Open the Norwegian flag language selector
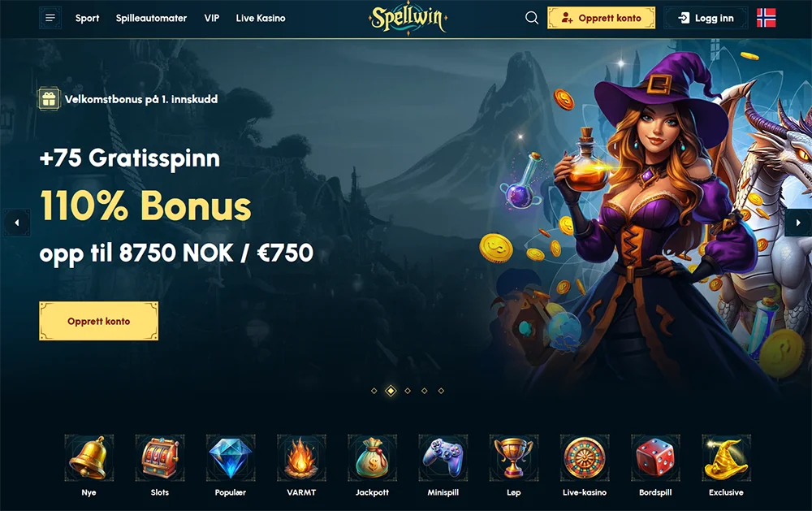812x511 pixels. click(766, 18)
